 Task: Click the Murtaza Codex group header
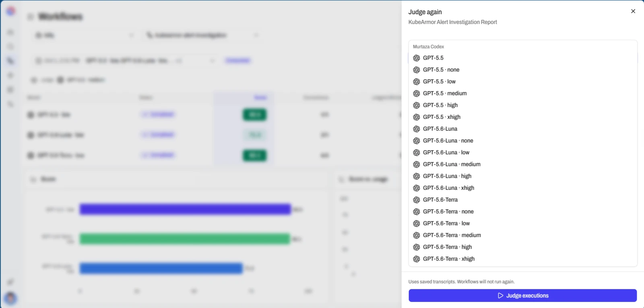click(428, 47)
